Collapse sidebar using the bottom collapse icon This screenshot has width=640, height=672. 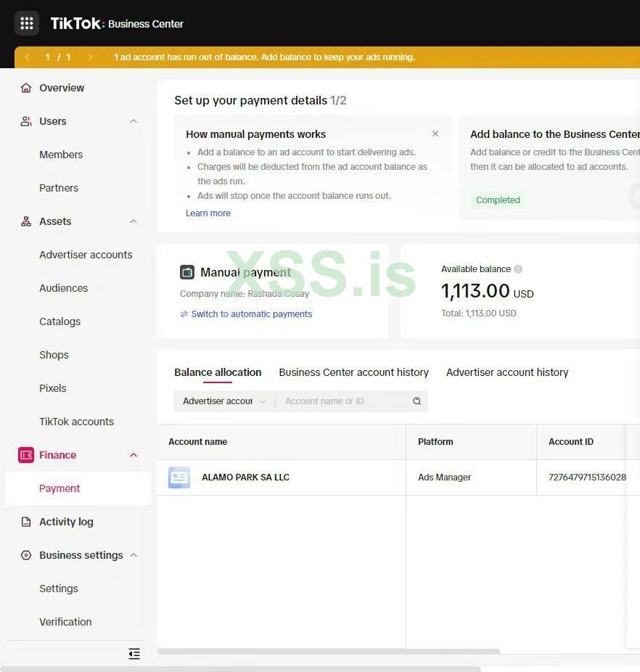click(x=134, y=654)
